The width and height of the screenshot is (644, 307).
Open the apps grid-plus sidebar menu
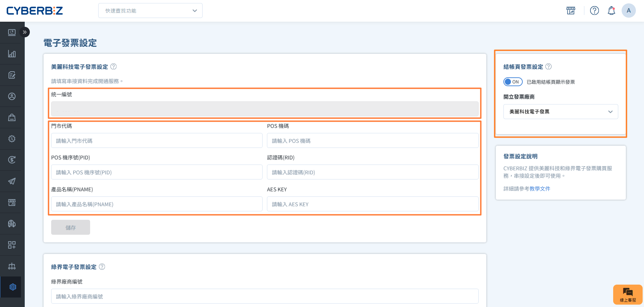pyautogui.click(x=12, y=245)
